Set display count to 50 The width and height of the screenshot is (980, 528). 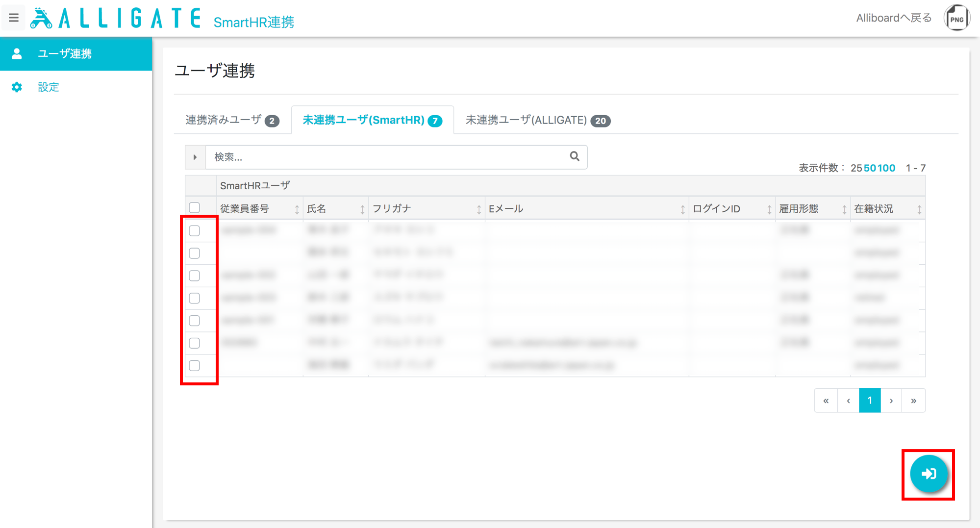pos(870,168)
